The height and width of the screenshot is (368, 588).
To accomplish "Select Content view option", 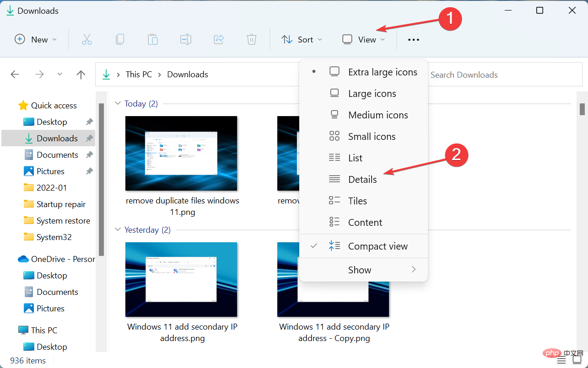I will 363,223.
